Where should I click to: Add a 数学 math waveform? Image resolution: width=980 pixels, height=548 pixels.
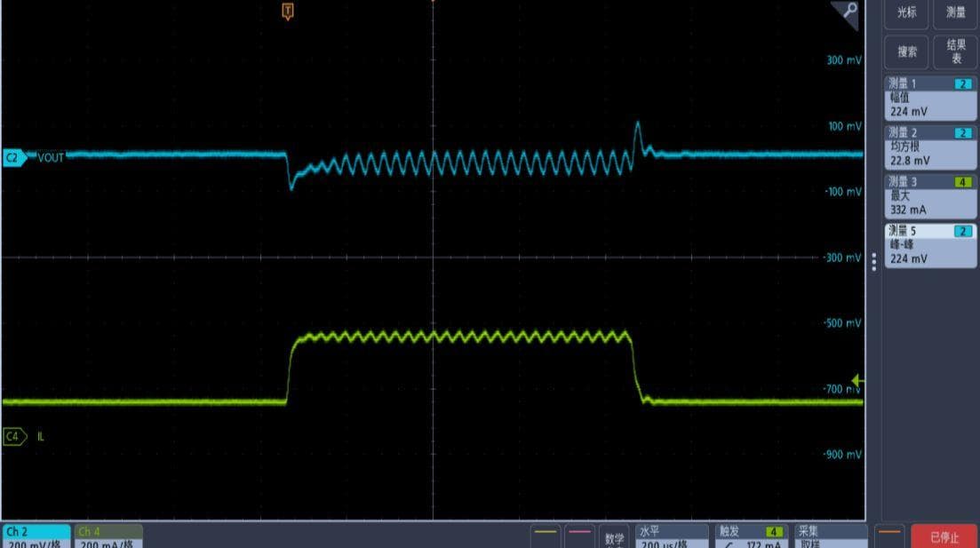click(614, 537)
